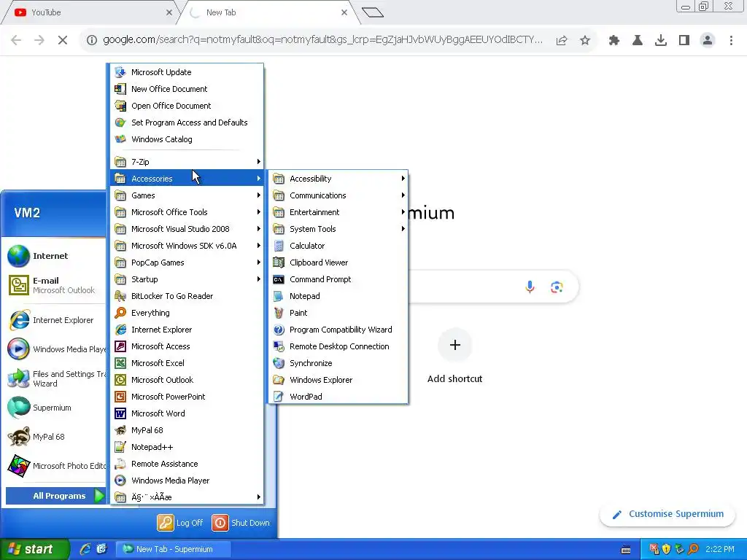Switch to the New Tab browser tab
Screen dimensions: 747x560
pyautogui.click(x=267, y=12)
